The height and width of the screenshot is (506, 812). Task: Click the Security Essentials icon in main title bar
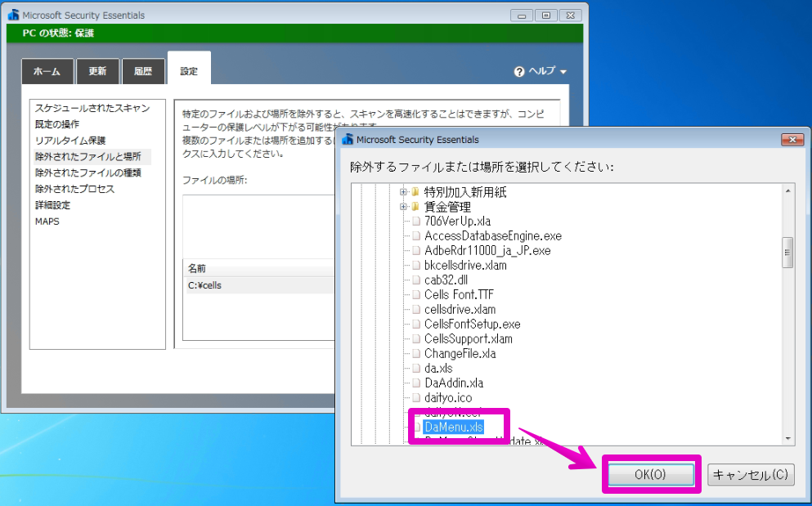[13, 15]
